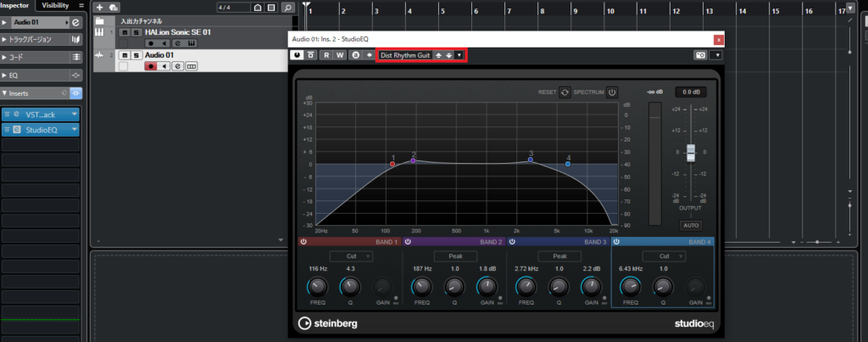Screen dimensions: 868x342
Task: Switch to the Visibility tab
Action: [x=56, y=6]
